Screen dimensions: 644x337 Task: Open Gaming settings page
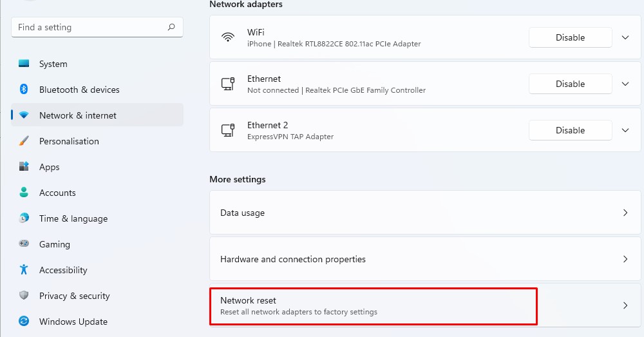click(97, 244)
